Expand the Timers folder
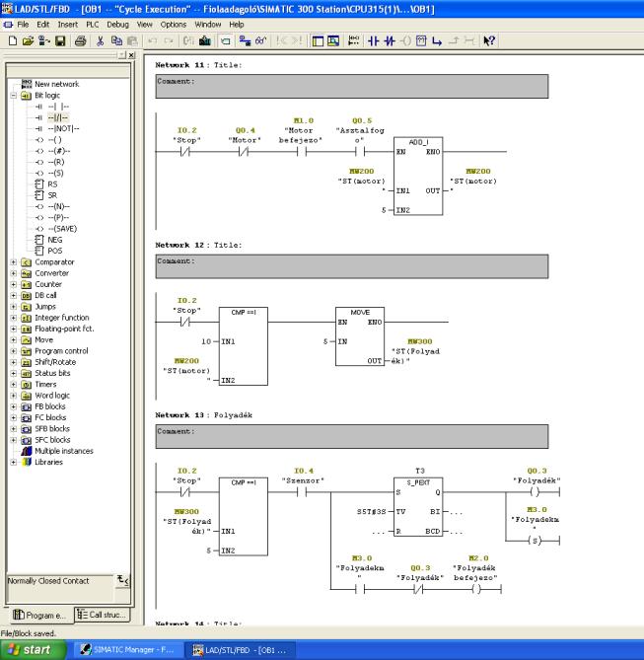Viewport: 644px width, 660px height. [x=14, y=385]
